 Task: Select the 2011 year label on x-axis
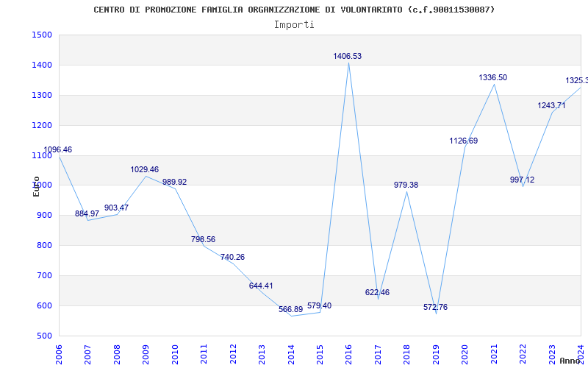click(x=204, y=355)
